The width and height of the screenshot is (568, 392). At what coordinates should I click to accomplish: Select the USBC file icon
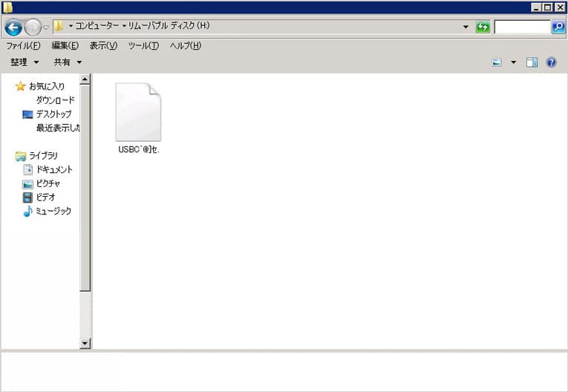[x=138, y=113]
